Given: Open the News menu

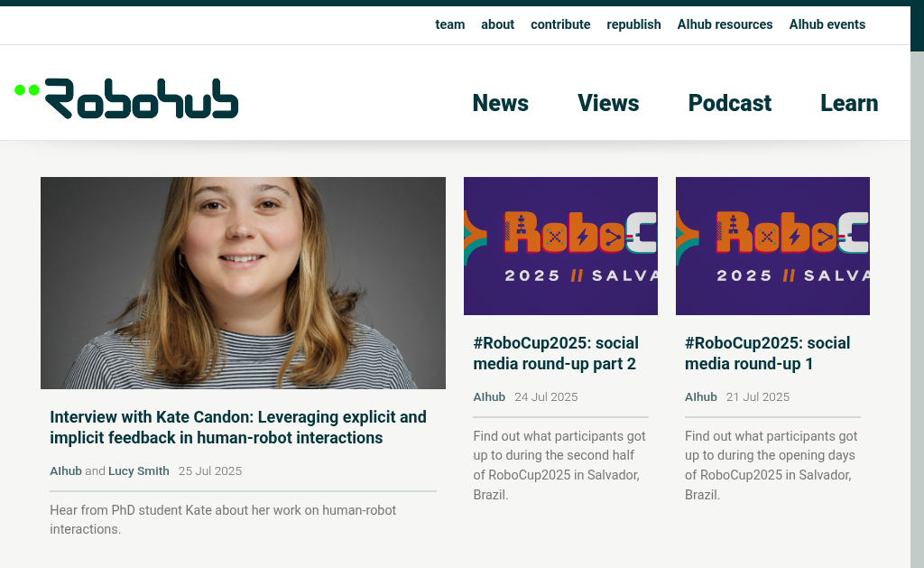Looking at the screenshot, I should (500, 103).
